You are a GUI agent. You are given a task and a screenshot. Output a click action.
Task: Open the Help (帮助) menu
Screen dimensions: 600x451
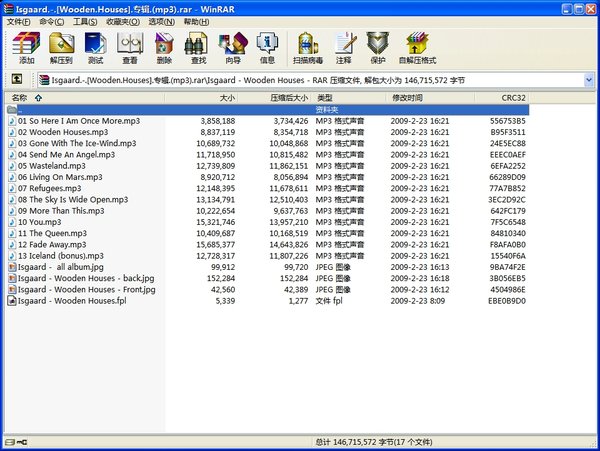[x=196, y=22]
